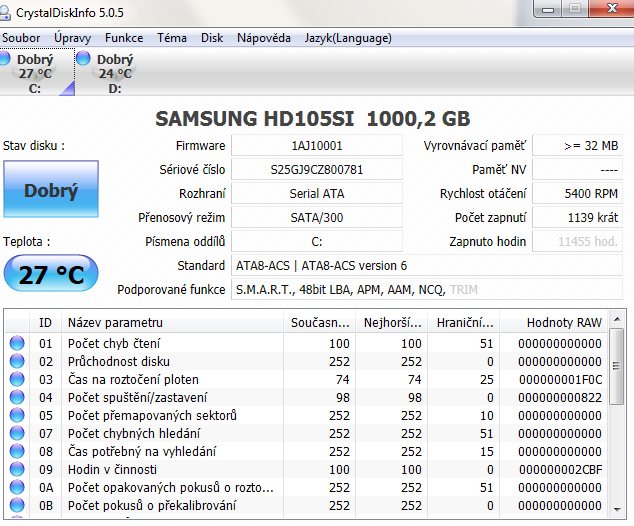
Task: Click status icon for Průchodnost disku
Action: (17, 361)
